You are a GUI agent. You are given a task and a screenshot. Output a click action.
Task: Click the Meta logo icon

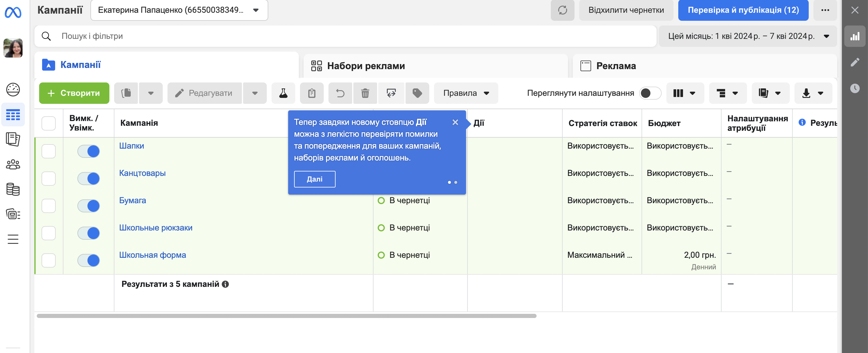pos(13,12)
